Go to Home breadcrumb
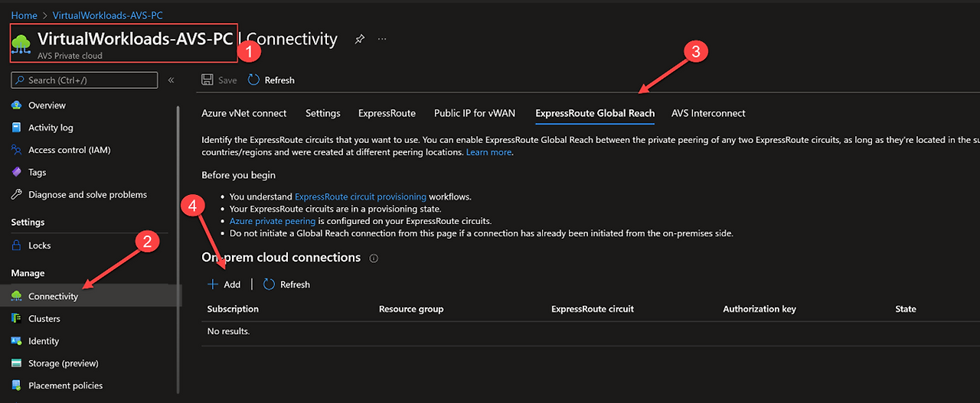This screenshot has width=980, height=403. [x=24, y=15]
